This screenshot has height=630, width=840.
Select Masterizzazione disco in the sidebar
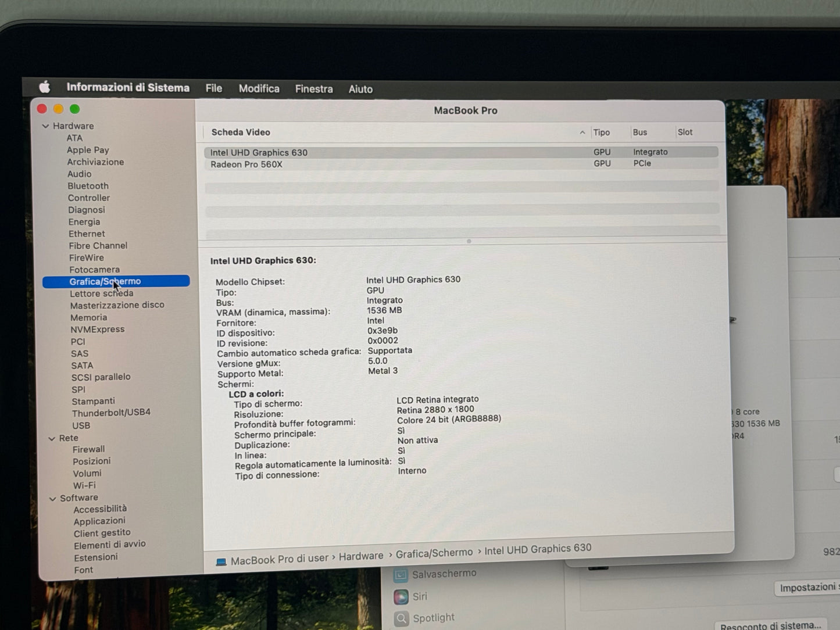117,305
